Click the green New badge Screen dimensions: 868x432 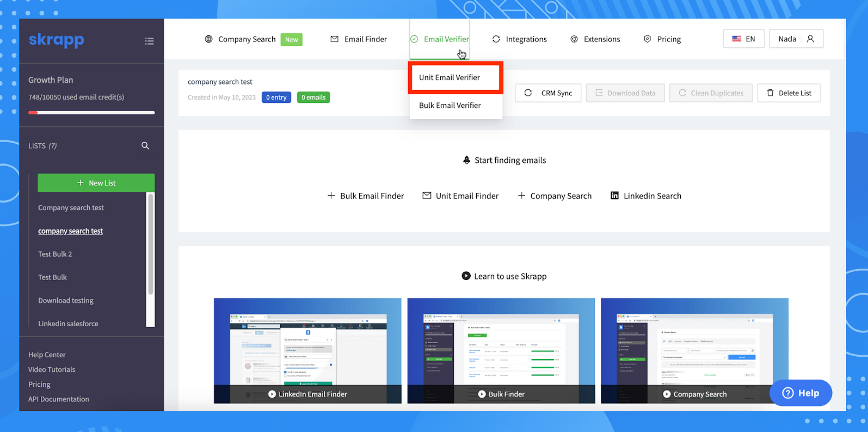pos(292,39)
